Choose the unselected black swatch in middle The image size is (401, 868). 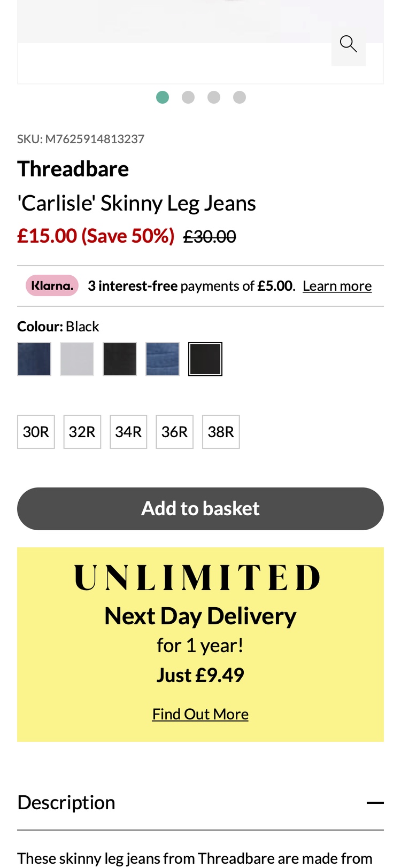point(120,359)
